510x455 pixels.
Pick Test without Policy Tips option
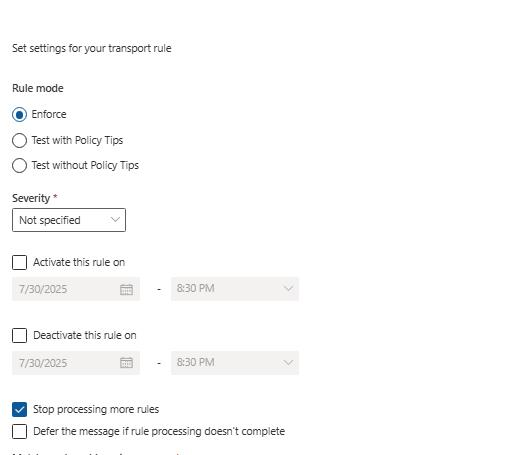pyautogui.click(x=19, y=165)
